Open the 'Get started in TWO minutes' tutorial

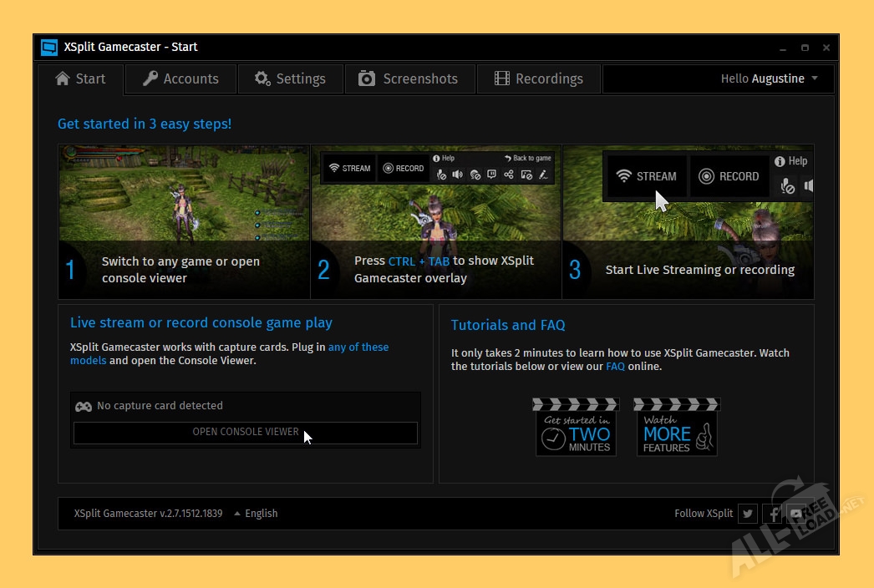pyautogui.click(x=576, y=427)
